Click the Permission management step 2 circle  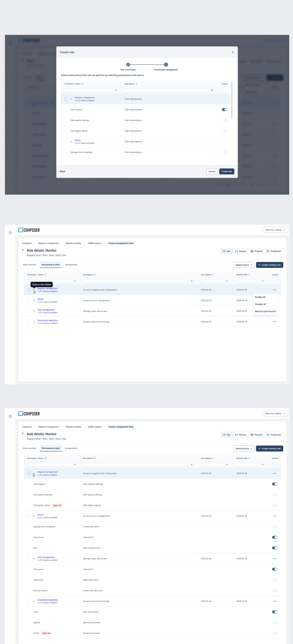coord(166,65)
